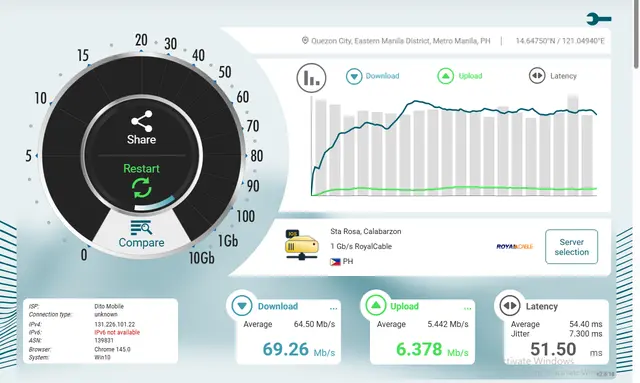
Task: Click the 14.64750°N coordinates text
Action: (560, 41)
